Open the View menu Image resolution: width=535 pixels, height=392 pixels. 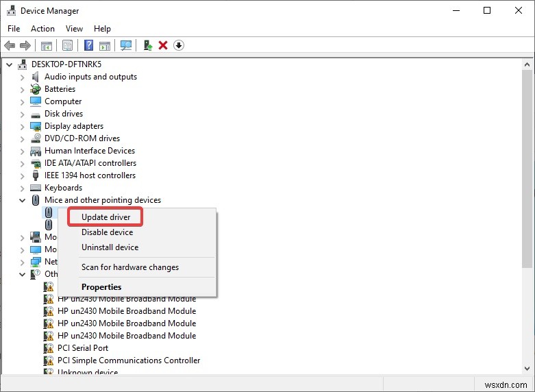coord(74,29)
